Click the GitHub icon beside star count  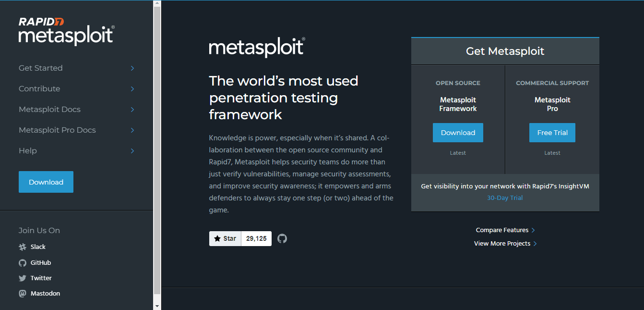282,238
